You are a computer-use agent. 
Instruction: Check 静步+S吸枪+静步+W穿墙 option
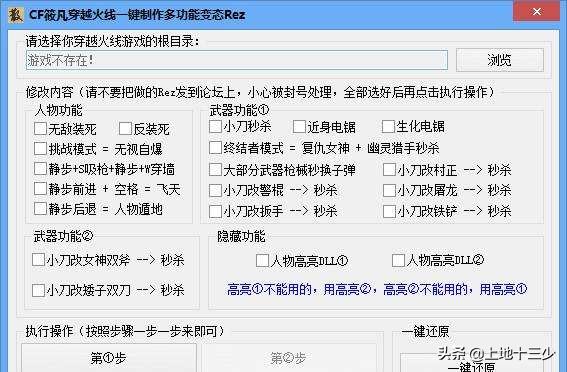(x=40, y=168)
